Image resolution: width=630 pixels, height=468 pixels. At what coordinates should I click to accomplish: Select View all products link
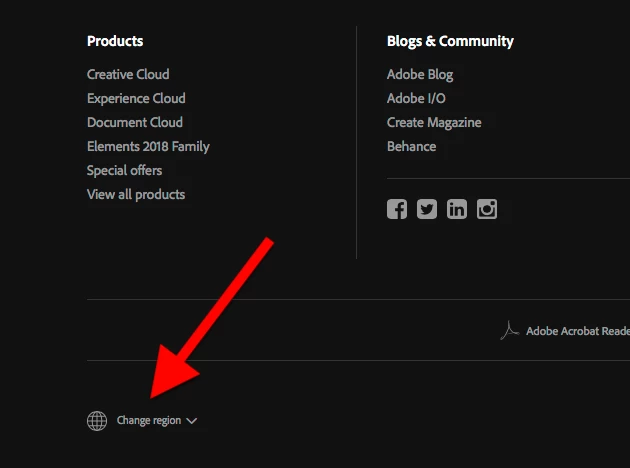[136, 195]
